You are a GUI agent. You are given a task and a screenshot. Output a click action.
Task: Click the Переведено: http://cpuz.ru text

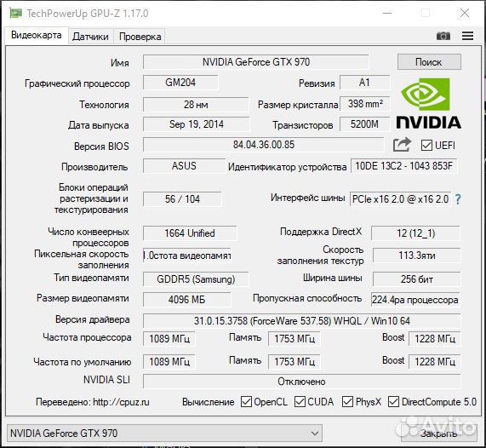pos(93,402)
